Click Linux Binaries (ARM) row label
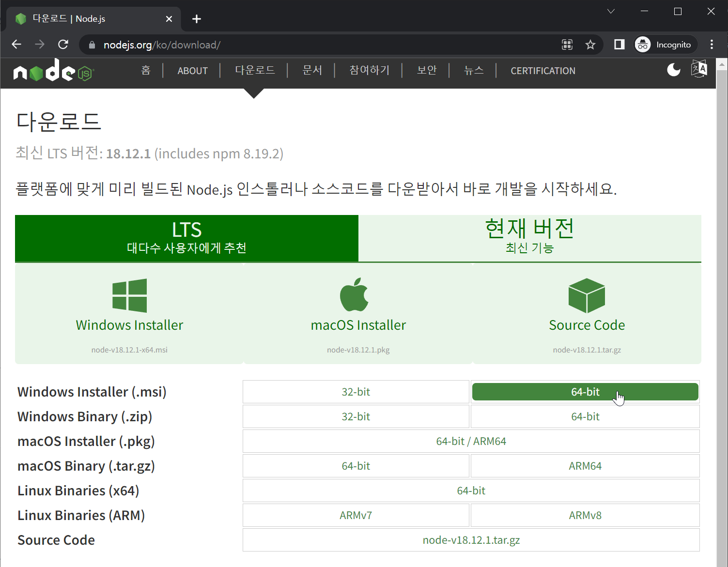Image resolution: width=728 pixels, height=567 pixels. [x=81, y=515]
